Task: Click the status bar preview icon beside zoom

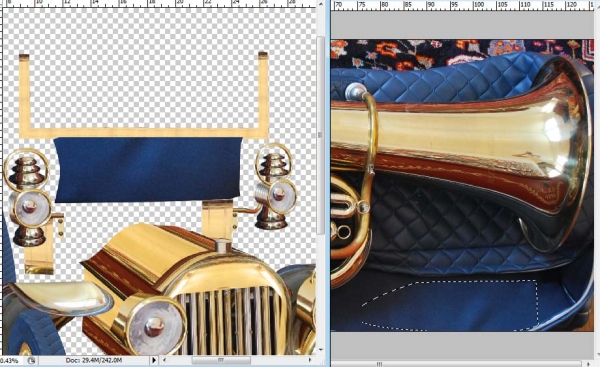Action: pos(31,360)
